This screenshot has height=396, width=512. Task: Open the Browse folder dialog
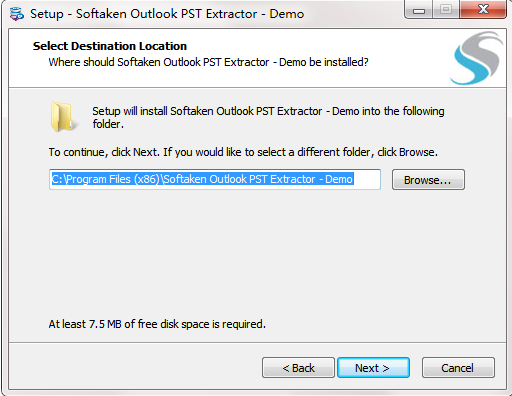pyautogui.click(x=428, y=180)
